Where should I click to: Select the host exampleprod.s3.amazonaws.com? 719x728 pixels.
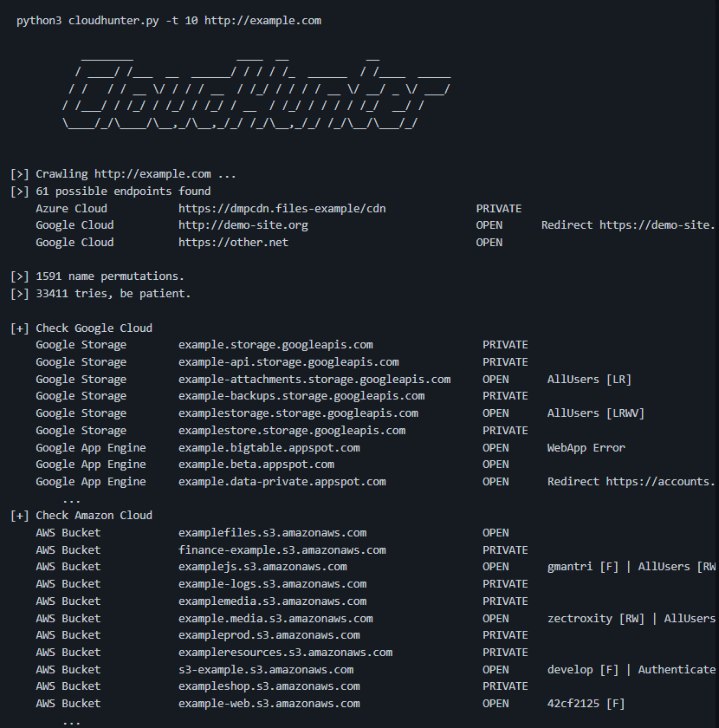(x=269, y=635)
